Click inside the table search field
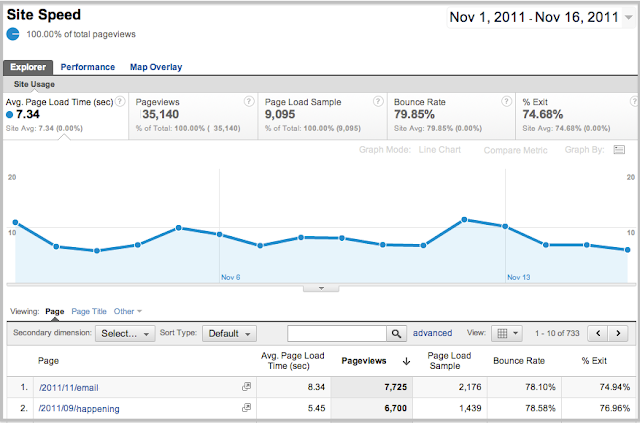This screenshot has height=423, width=640. pos(336,333)
